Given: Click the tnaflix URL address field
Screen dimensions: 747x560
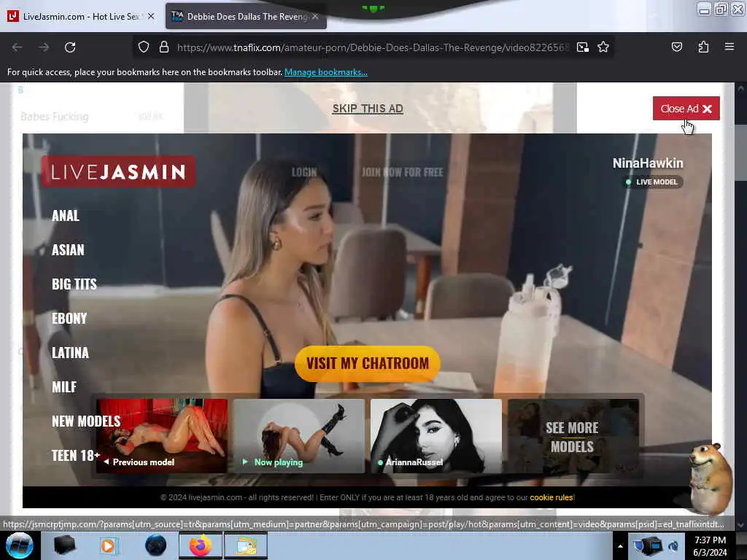Looking at the screenshot, I should [373, 47].
